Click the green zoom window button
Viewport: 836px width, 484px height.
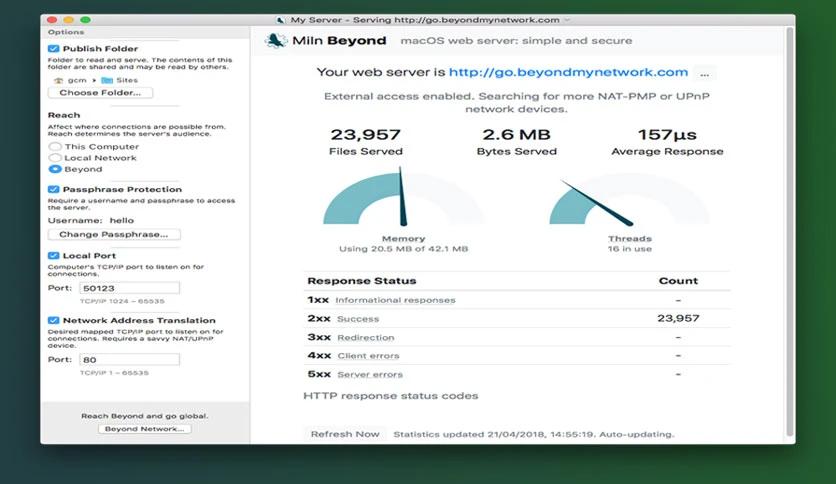click(x=85, y=20)
